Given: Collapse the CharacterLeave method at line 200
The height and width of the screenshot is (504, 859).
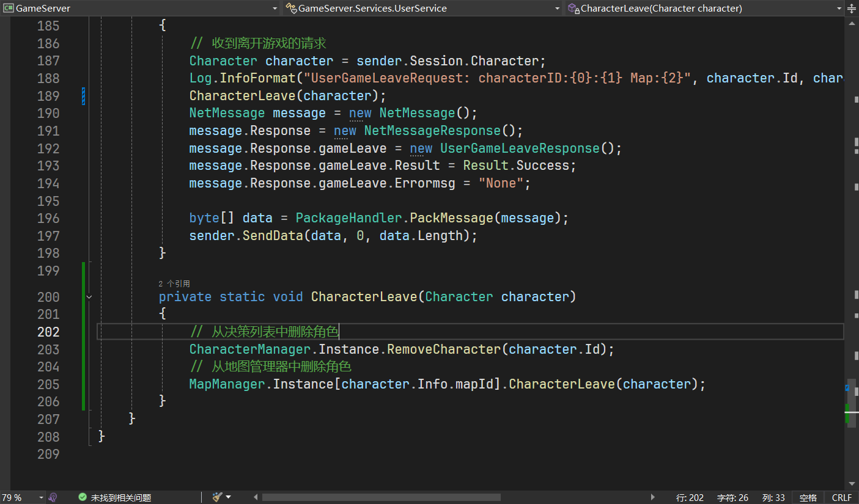Looking at the screenshot, I should point(90,297).
